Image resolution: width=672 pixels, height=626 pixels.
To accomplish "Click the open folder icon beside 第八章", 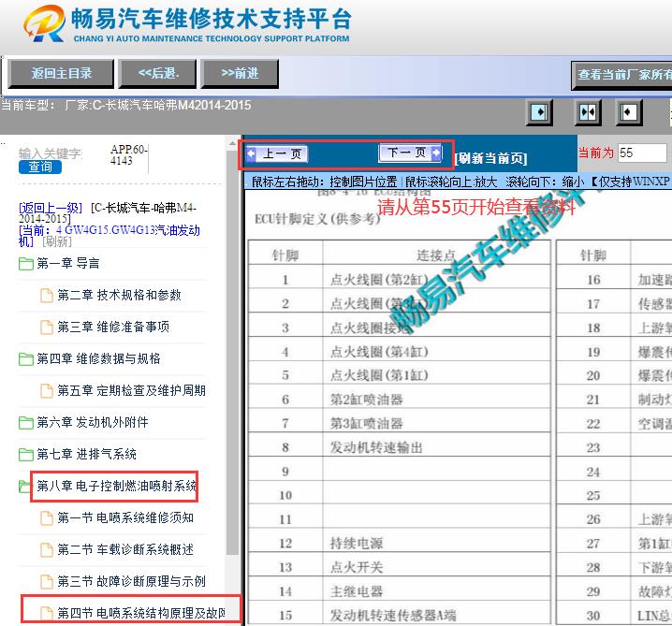I will [x=24, y=487].
